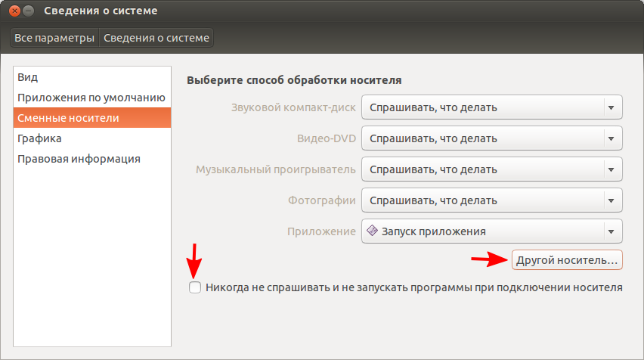Open the Фотографии action dropdown
The width and height of the screenshot is (644, 360).
click(x=491, y=200)
